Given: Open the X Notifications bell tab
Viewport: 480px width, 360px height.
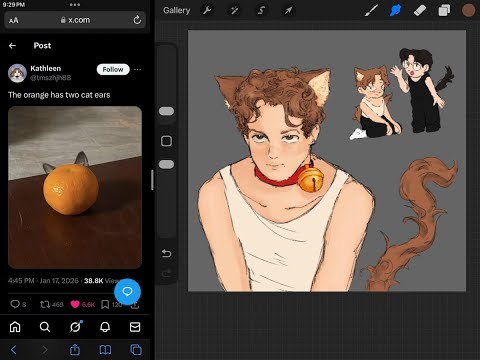Looking at the screenshot, I should [x=105, y=327].
